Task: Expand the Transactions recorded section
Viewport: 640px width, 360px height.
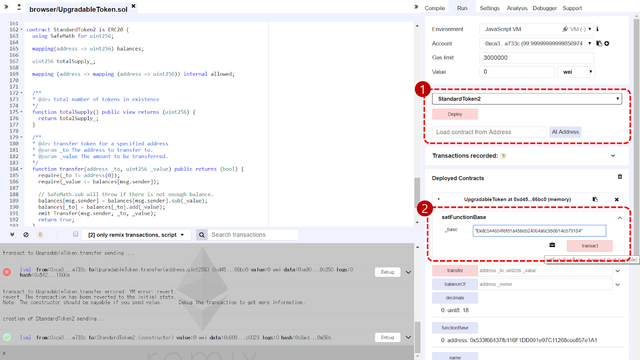Action: (613, 156)
